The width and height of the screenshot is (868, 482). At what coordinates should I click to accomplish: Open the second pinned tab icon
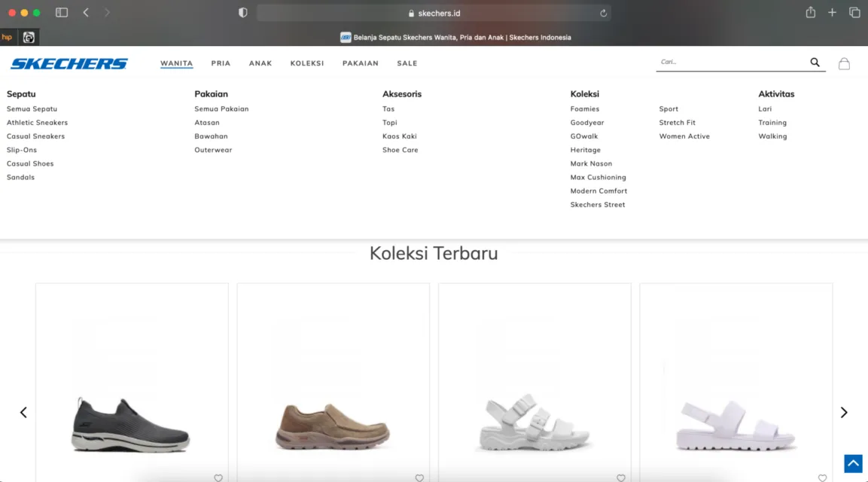point(29,37)
